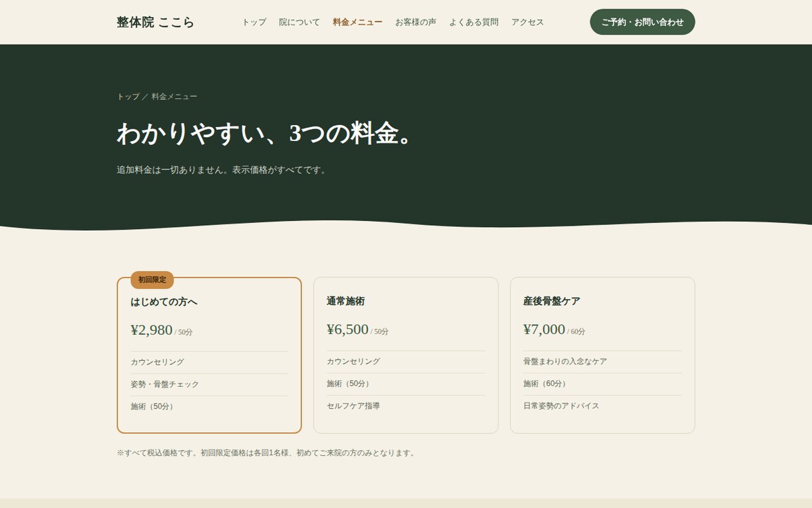812x508 pixels.
Task: Follow the トップ breadcrumb link
Action: (128, 97)
